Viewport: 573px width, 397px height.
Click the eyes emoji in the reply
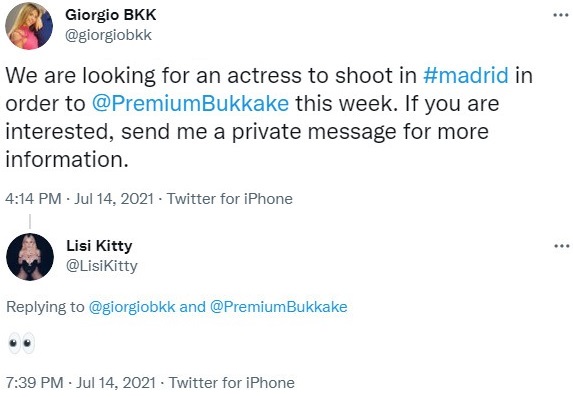tap(22, 343)
